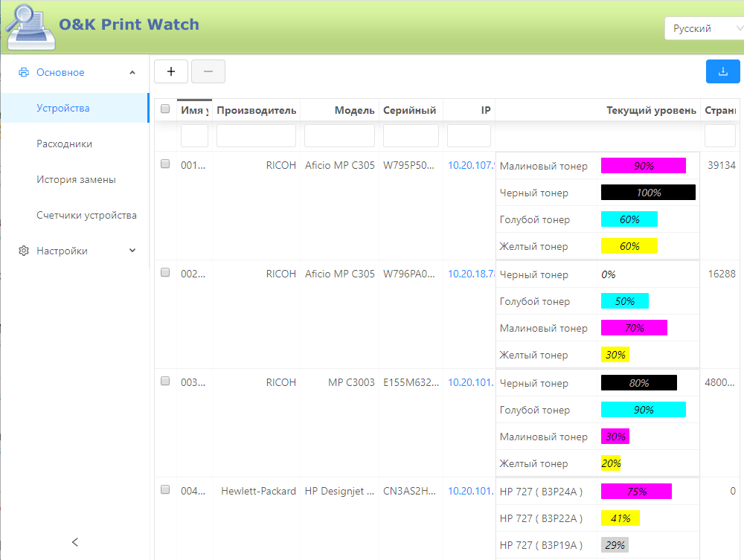Click the Модель filter input field
Viewport: 744px width, 560px height.
340,135
